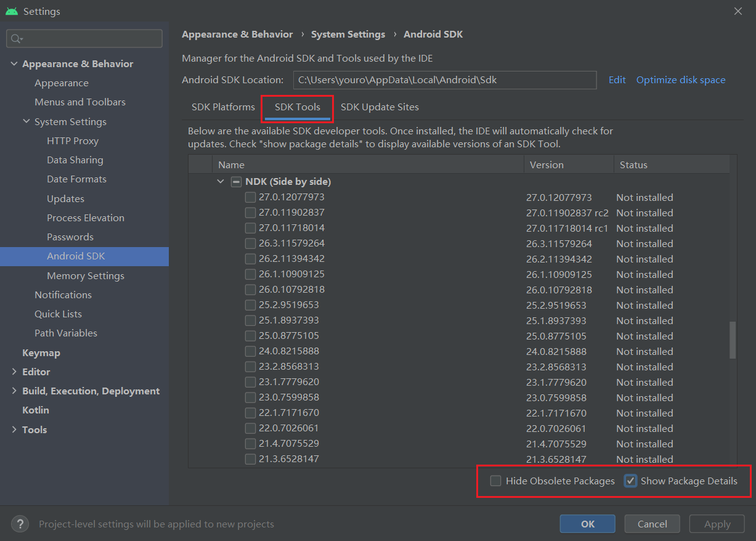Focus the settings search field
This screenshot has width=756, height=541.
pos(84,39)
